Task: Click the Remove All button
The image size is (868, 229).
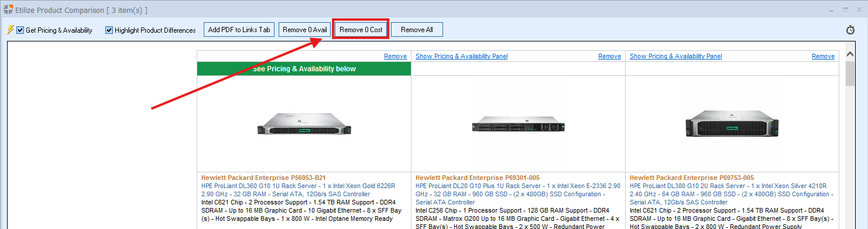Action: point(417,30)
